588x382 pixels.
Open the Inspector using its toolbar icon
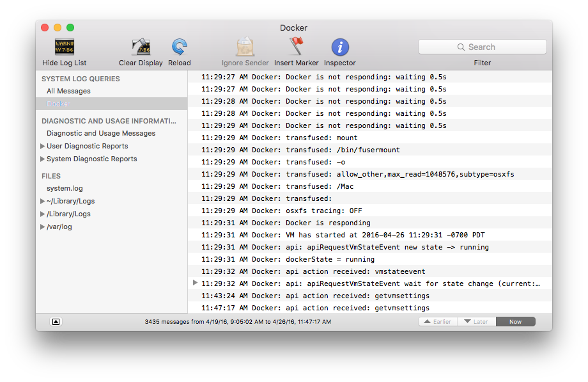point(339,48)
